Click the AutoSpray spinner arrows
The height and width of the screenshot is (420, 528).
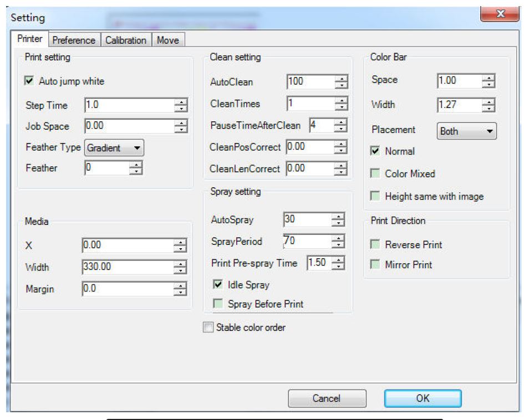tap(338, 220)
